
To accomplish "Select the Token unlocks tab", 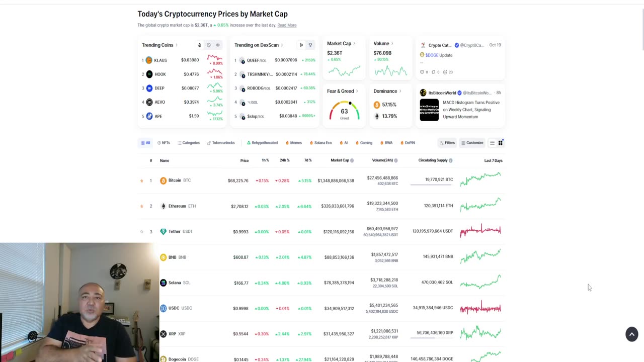I will point(221,143).
